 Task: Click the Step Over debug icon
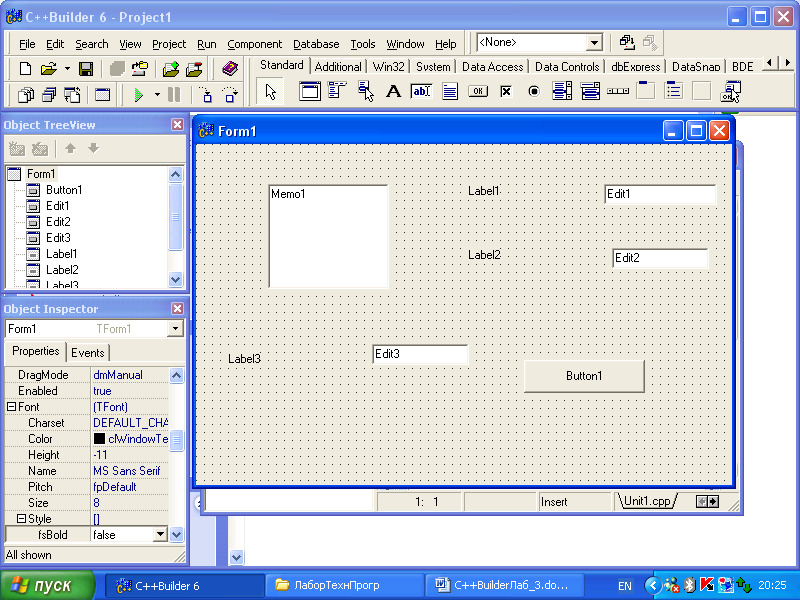tap(230, 95)
